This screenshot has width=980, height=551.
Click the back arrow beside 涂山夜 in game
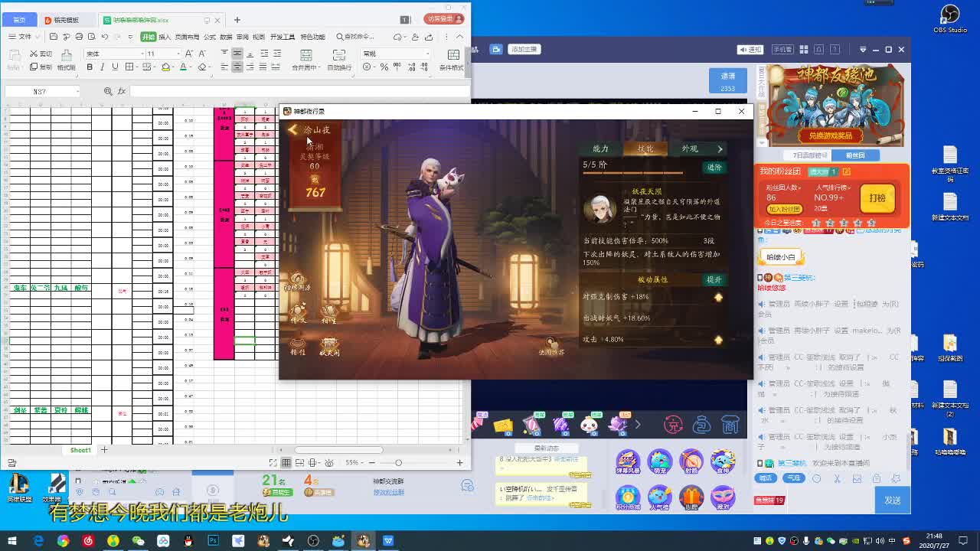click(x=292, y=130)
